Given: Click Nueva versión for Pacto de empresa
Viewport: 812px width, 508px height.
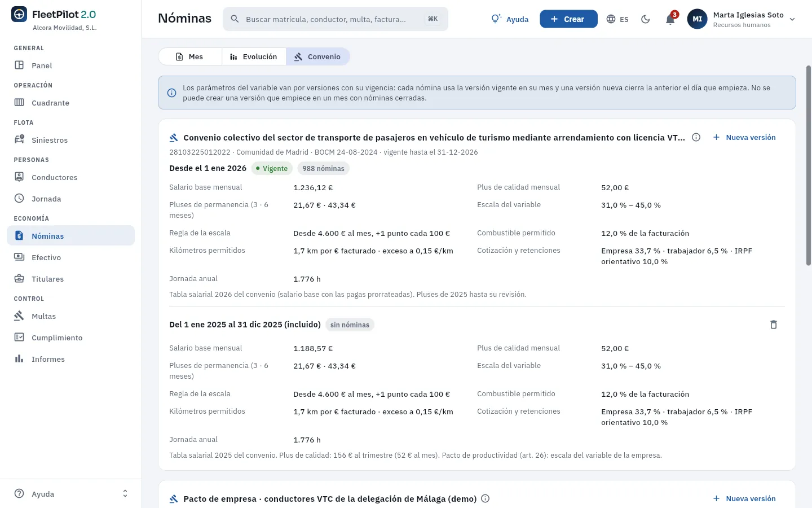Looking at the screenshot, I should (x=744, y=498).
